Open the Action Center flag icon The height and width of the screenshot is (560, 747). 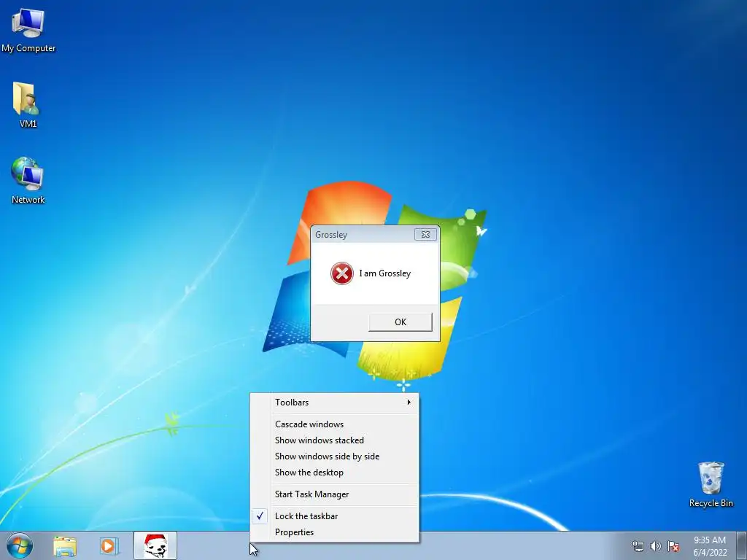tap(673, 546)
